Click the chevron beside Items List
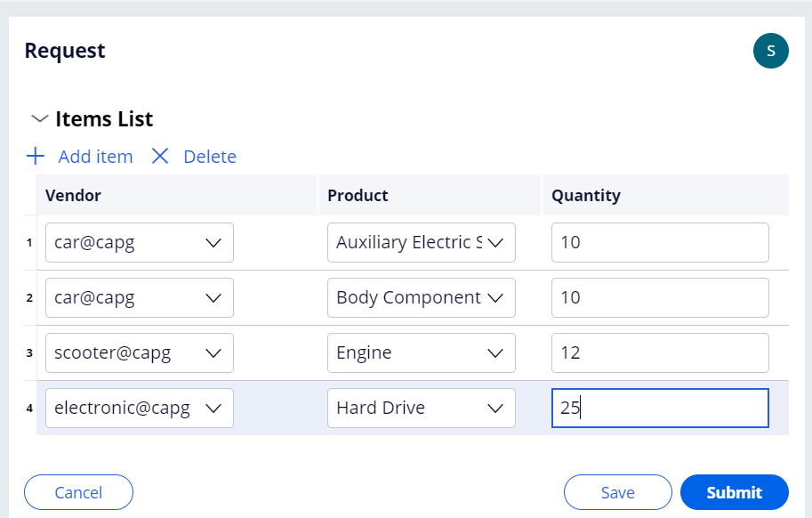812x518 pixels. [x=39, y=117]
